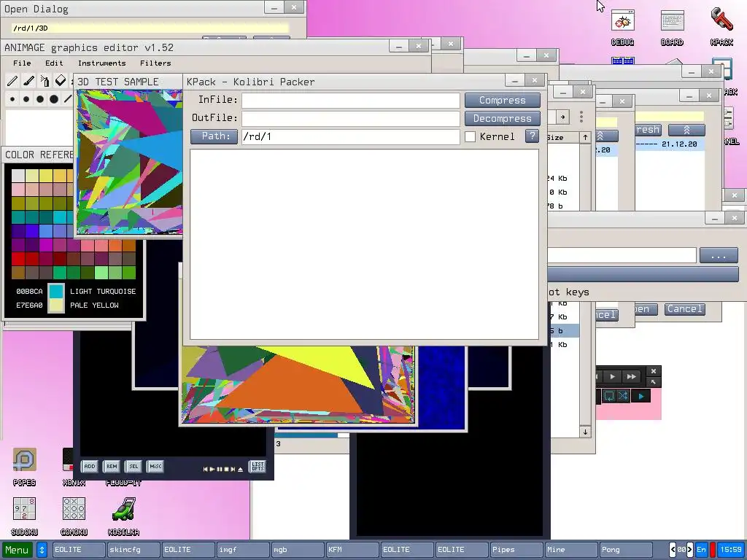This screenshot has height=560, width=747.
Task: Click the media player fast-forward button
Action: point(631,377)
